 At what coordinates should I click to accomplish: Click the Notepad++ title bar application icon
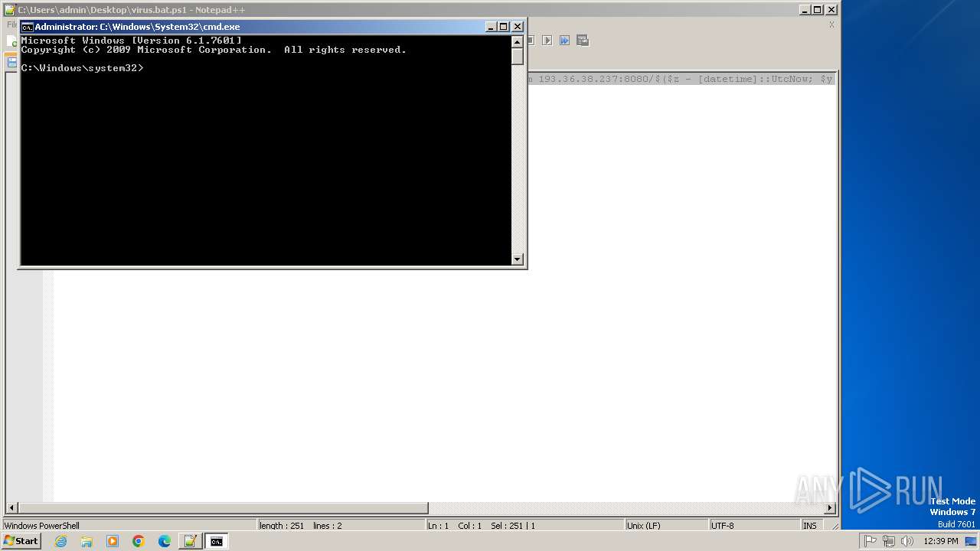point(10,10)
